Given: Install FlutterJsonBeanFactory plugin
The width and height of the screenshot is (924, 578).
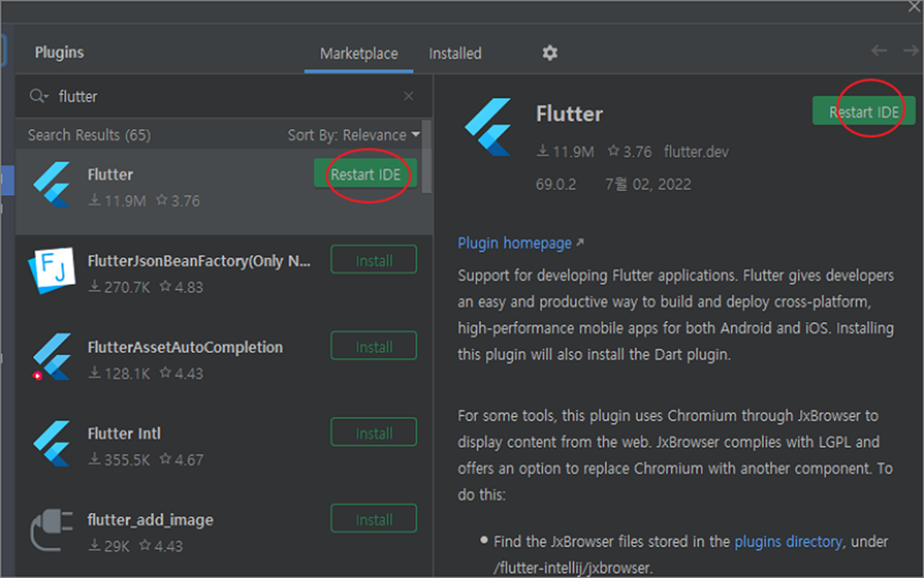Looking at the screenshot, I should click(x=374, y=260).
